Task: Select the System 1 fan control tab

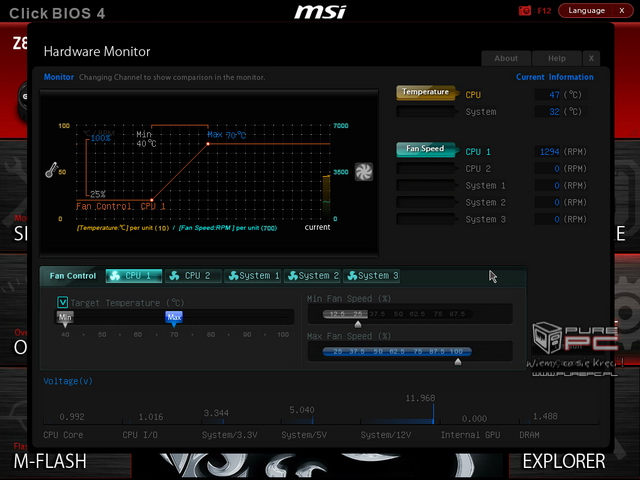Action: (x=253, y=276)
